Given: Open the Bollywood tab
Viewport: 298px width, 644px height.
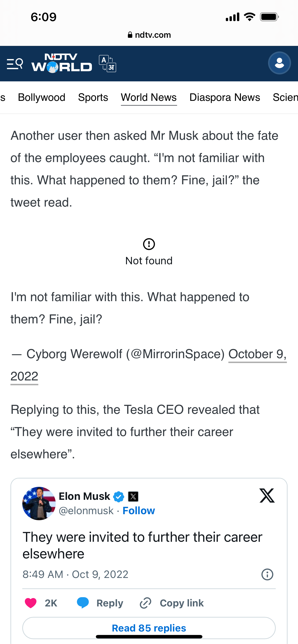Looking at the screenshot, I should coord(42,98).
